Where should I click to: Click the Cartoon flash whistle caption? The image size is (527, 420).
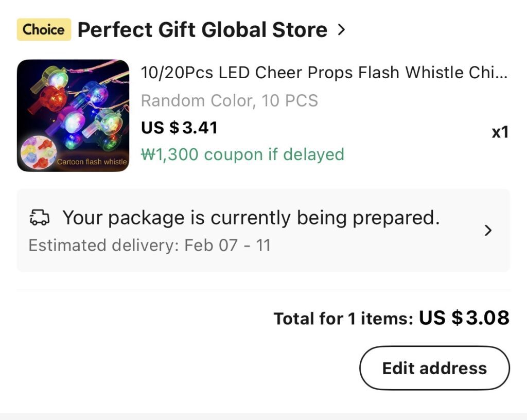pos(92,162)
